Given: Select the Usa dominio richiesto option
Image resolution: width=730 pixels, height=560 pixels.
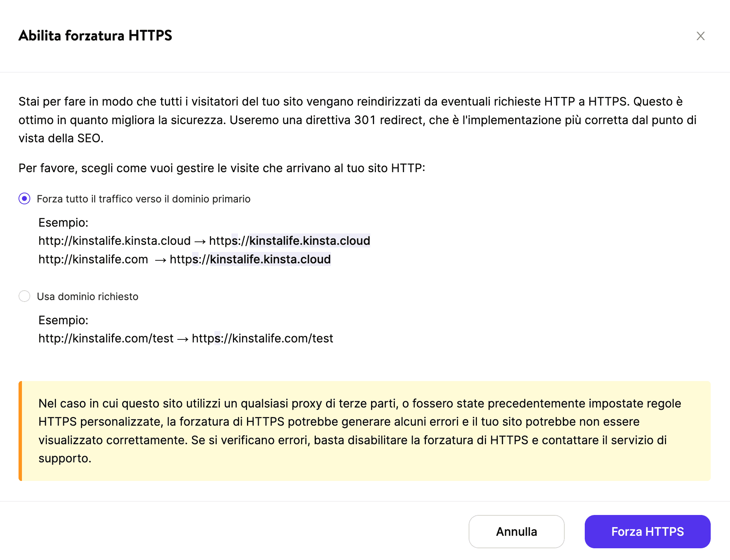Looking at the screenshot, I should (24, 296).
